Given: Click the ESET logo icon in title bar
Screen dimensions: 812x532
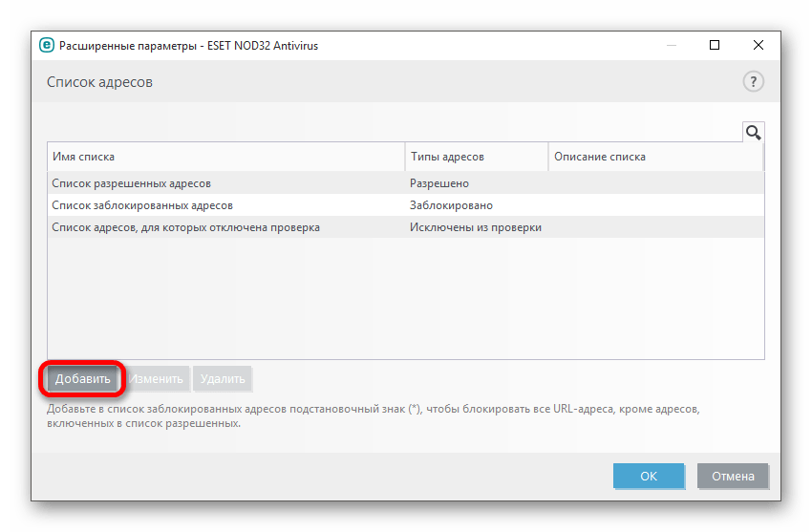Looking at the screenshot, I should click(45, 44).
